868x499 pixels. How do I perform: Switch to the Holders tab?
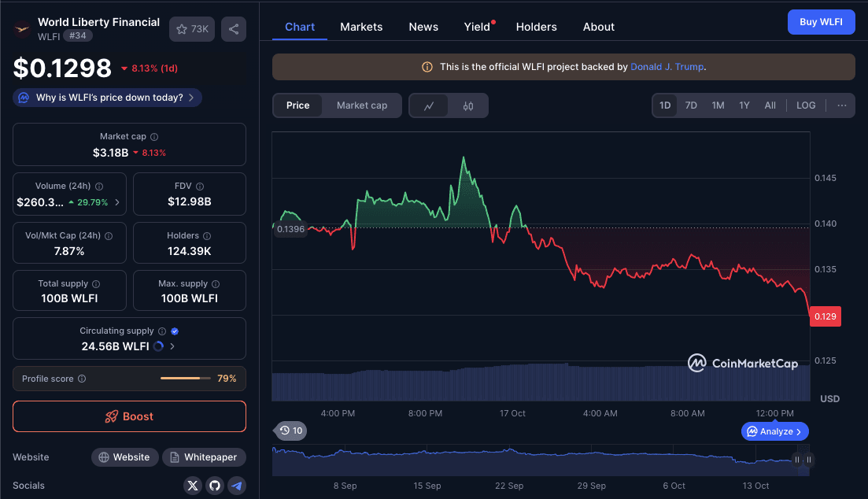click(x=536, y=27)
